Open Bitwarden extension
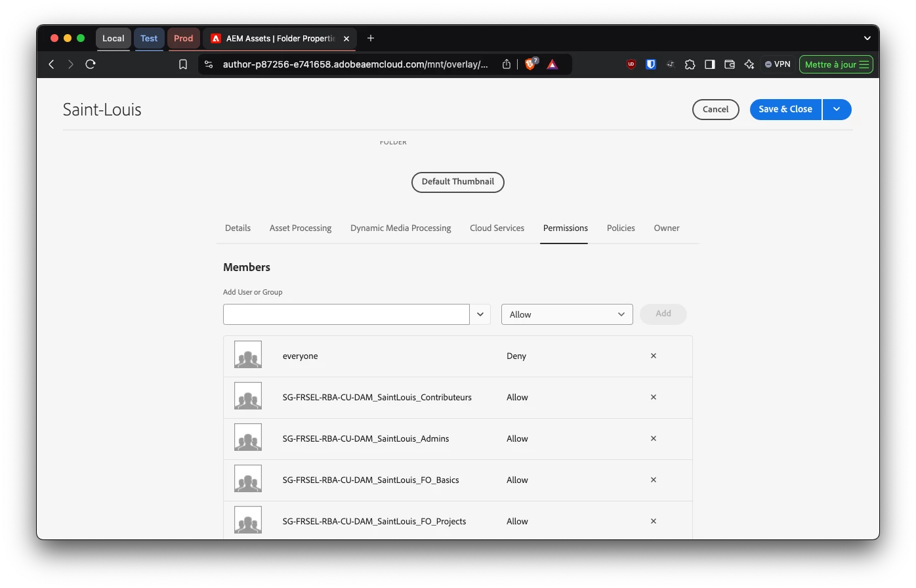 (651, 64)
